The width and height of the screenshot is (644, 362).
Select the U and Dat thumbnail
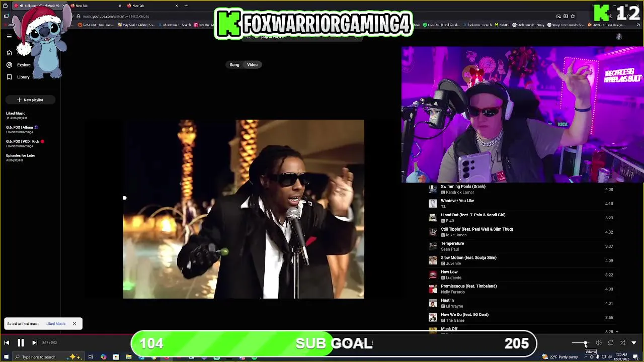click(x=433, y=218)
